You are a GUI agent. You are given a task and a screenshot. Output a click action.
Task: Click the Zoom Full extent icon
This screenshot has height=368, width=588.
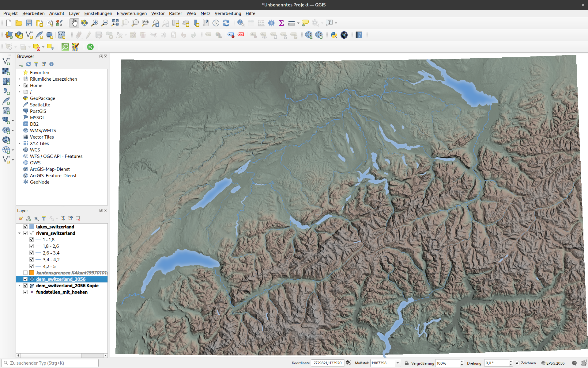(115, 23)
